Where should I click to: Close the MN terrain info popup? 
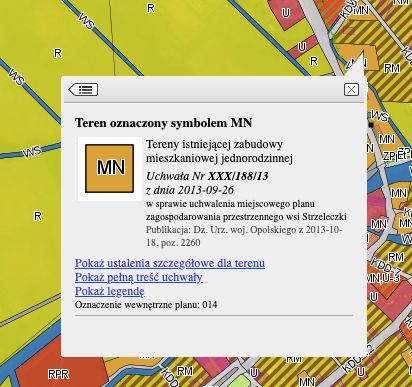click(351, 90)
